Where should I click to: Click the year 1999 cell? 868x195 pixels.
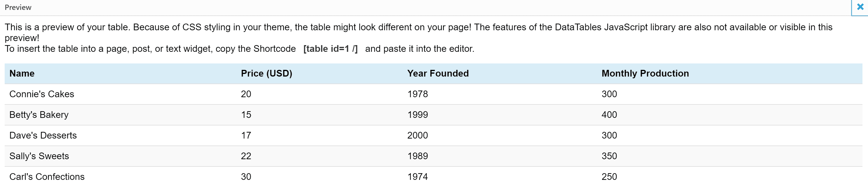click(418, 115)
